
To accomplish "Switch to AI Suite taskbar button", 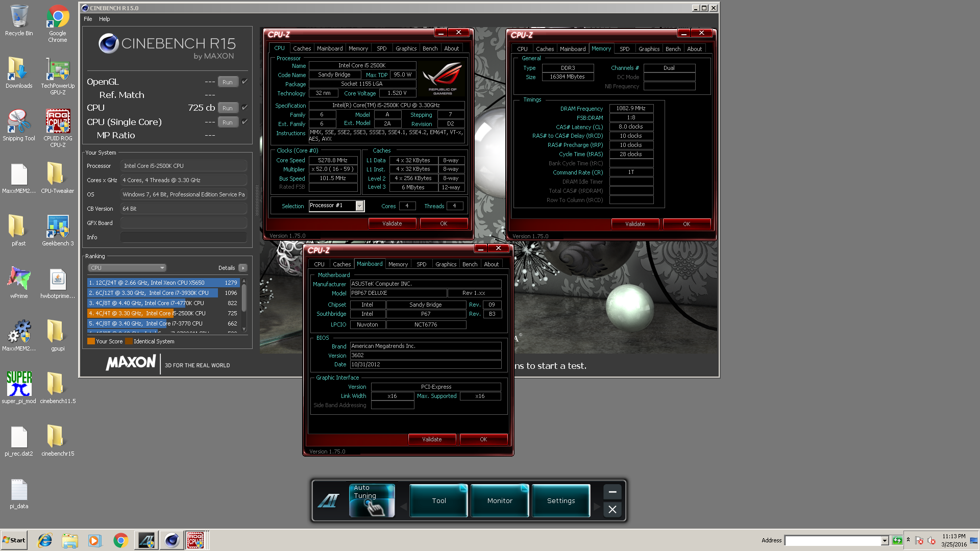I will (x=146, y=540).
